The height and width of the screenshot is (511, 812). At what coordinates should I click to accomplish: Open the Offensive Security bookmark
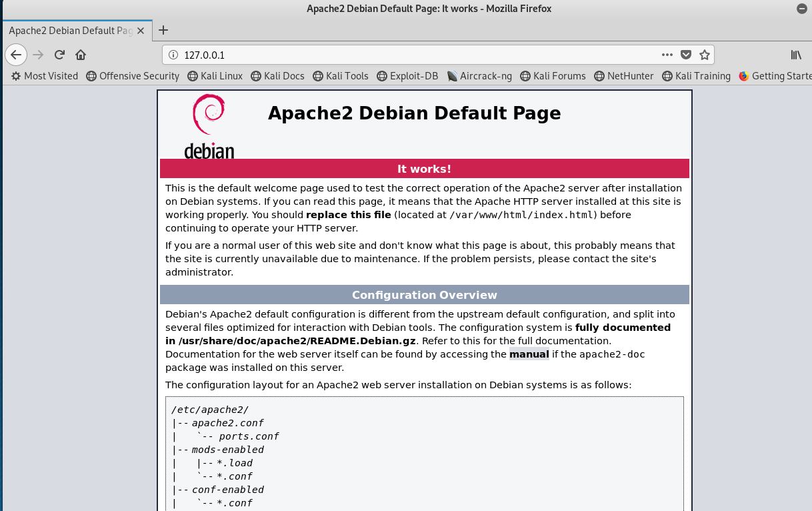tap(133, 76)
